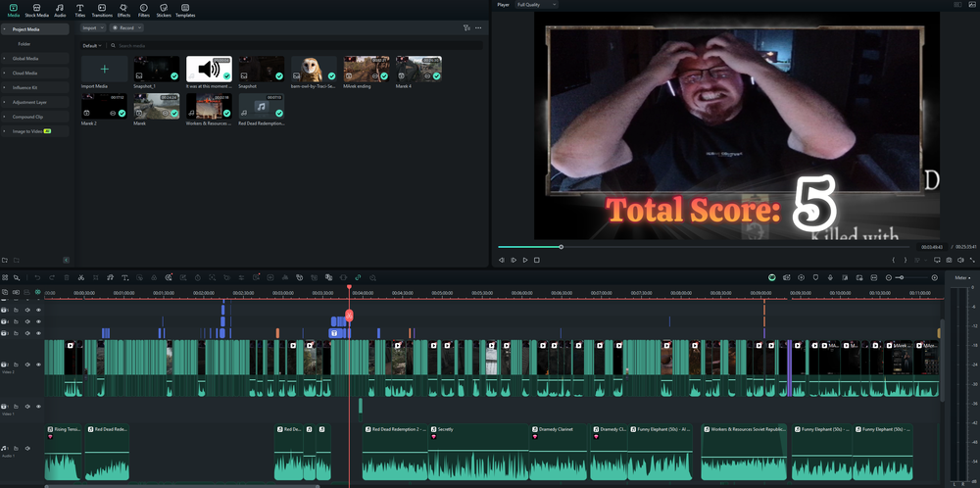This screenshot has height=488, width=980.
Task: Expand the Project Media tree item
Action: tap(4, 29)
